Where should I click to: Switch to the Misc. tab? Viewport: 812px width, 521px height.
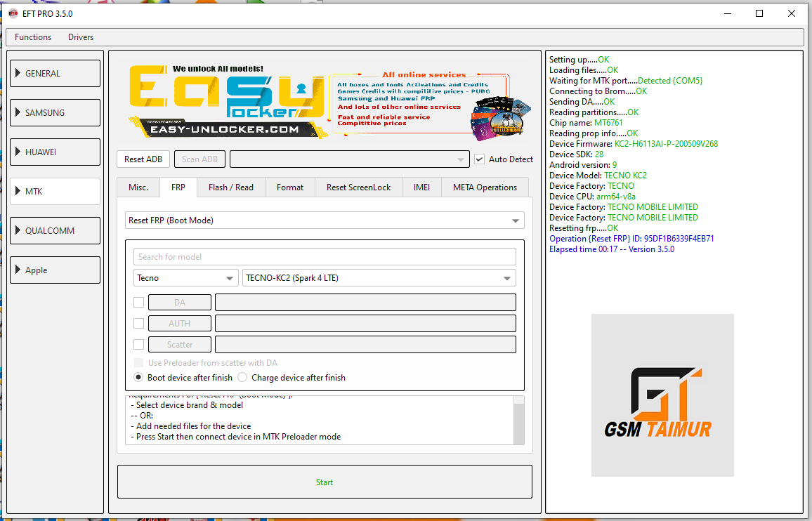(138, 187)
